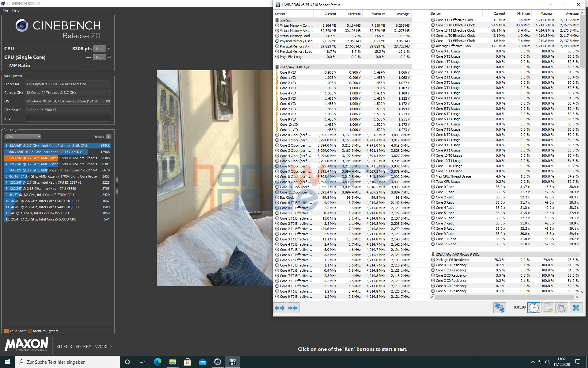Click the Run button for CPU Single Core

tap(98, 57)
